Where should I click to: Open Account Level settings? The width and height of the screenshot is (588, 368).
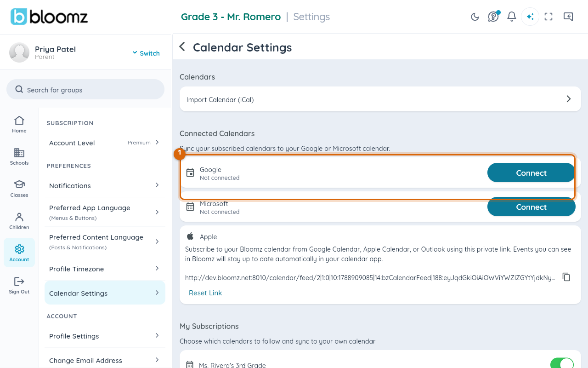pos(105,143)
